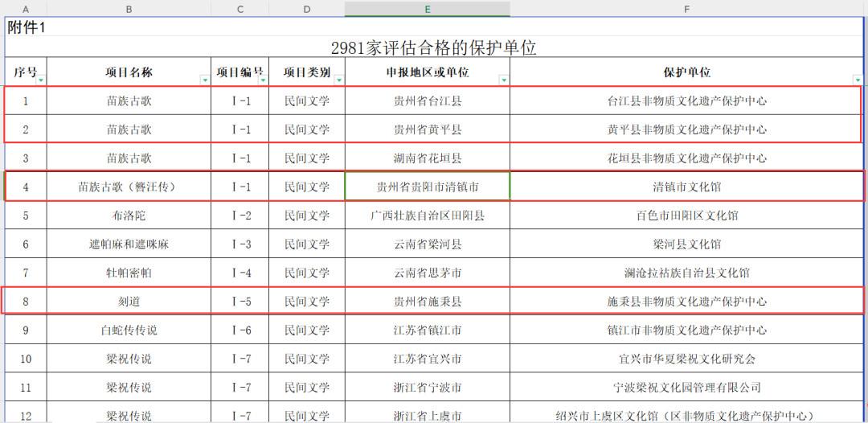
Task: Click the 布洛陀 project name cell
Action: [x=129, y=216]
